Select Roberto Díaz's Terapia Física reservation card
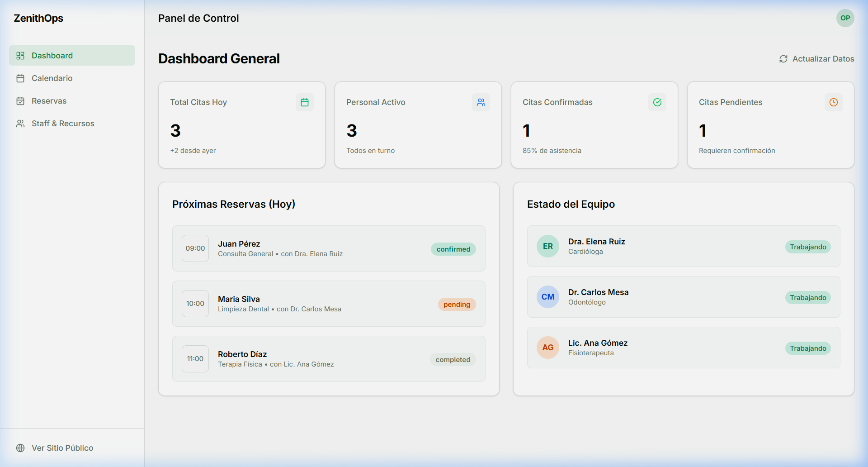The width and height of the screenshot is (868, 467). (329, 358)
